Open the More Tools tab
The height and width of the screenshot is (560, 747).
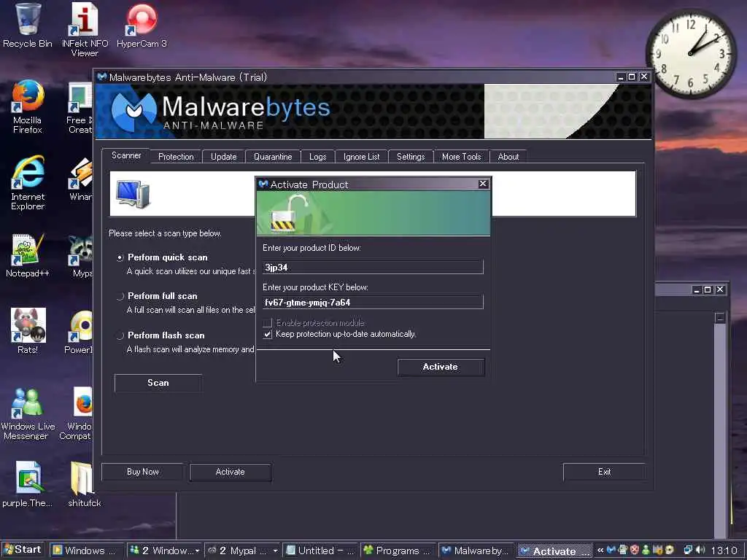click(x=462, y=157)
